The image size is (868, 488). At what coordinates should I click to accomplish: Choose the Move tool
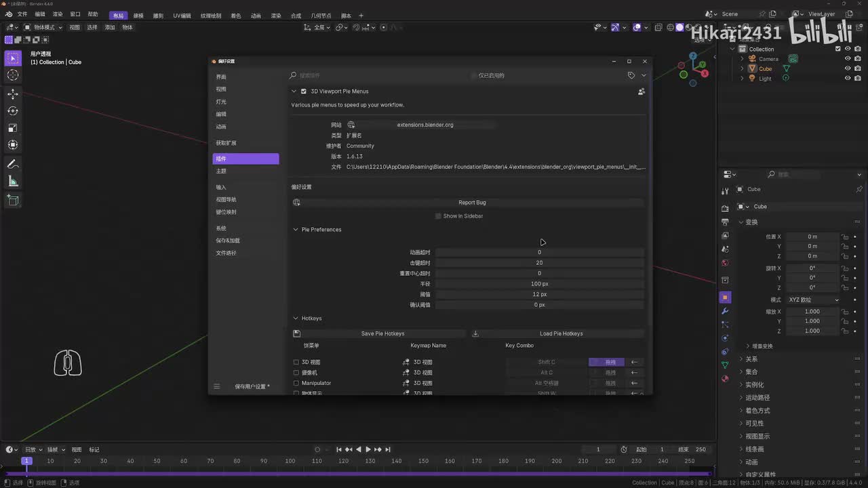(13, 94)
